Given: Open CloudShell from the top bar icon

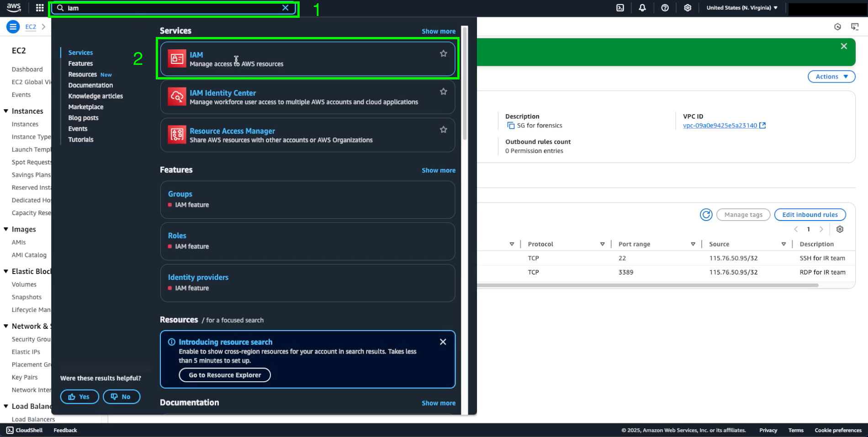Looking at the screenshot, I should (620, 8).
